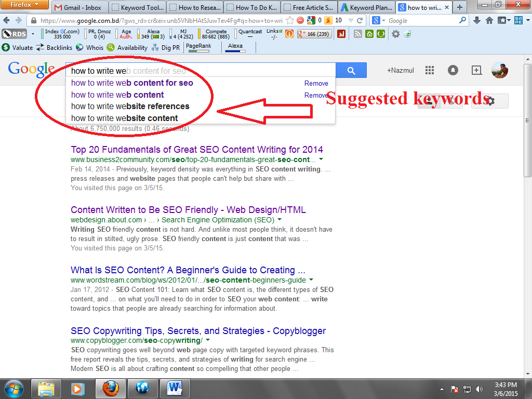Open Top 20 Fundamentals SEO Content result
The width and height of the screenshot is (532, 399).
point(197,149)
